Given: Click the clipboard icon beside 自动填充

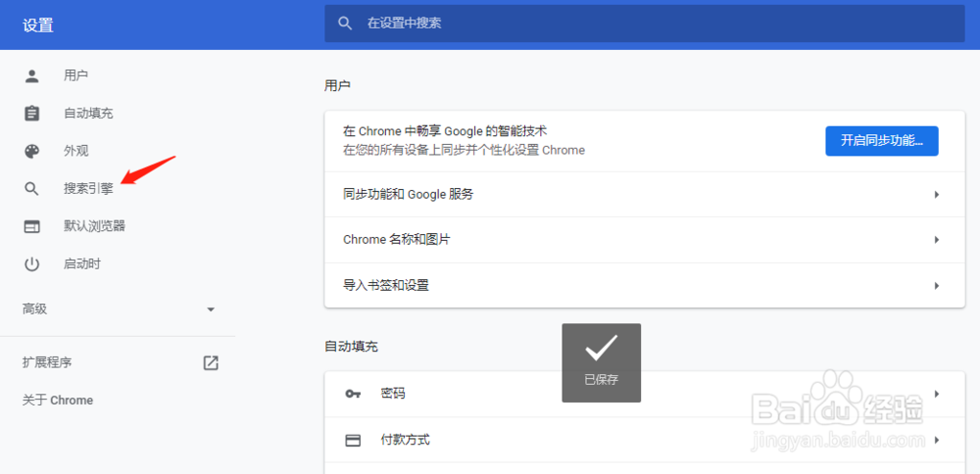Looking at the screenshot, I should 32,114.
